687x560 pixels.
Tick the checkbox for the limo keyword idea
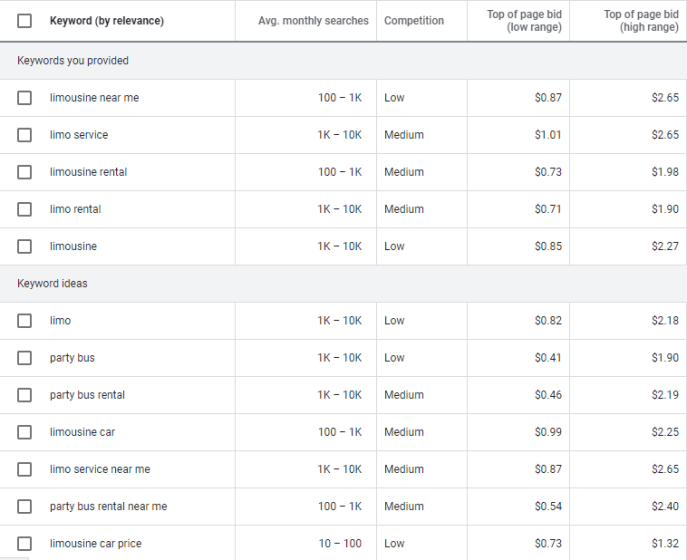(x=24, y=321)
